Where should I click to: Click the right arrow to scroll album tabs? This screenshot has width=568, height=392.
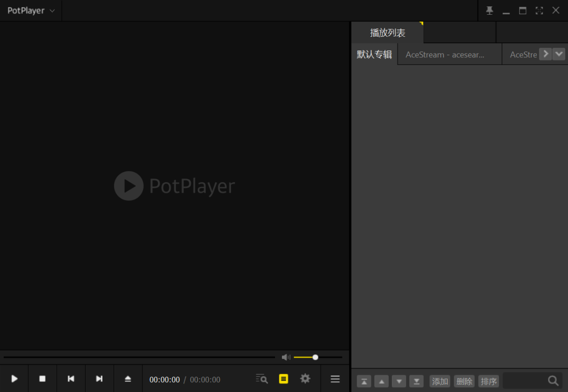click(546, 54)
